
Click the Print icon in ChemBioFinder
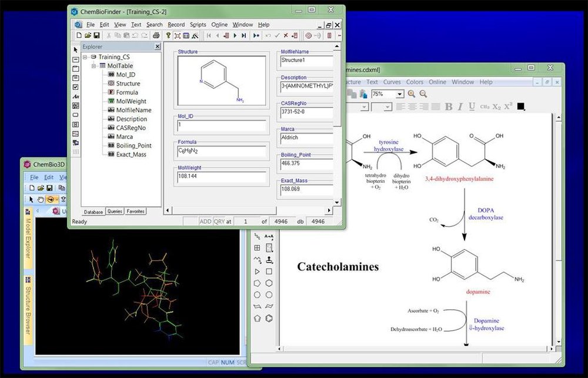pyautogui.click(x=156, y=36)
